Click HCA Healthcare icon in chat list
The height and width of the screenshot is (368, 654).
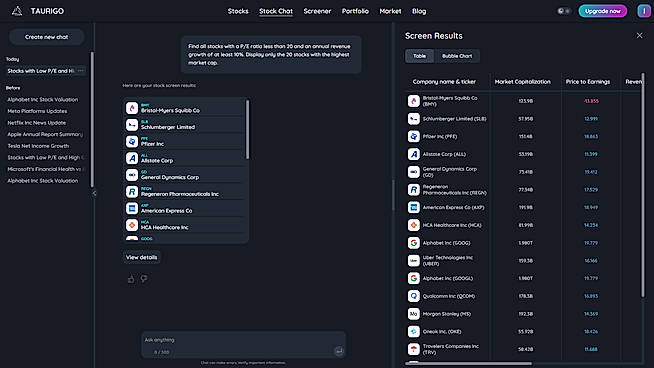[x=132, y=225]
